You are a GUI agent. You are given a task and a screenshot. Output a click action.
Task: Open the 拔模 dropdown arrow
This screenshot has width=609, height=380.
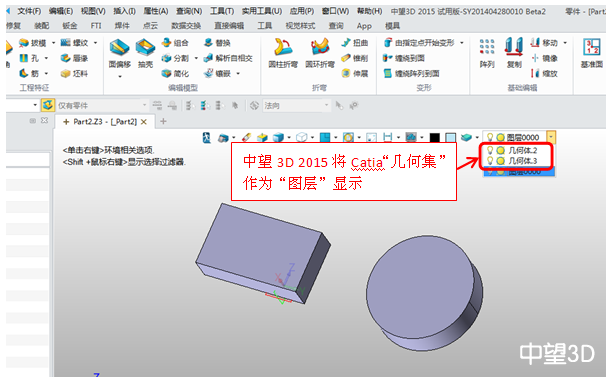click(54, 43)
